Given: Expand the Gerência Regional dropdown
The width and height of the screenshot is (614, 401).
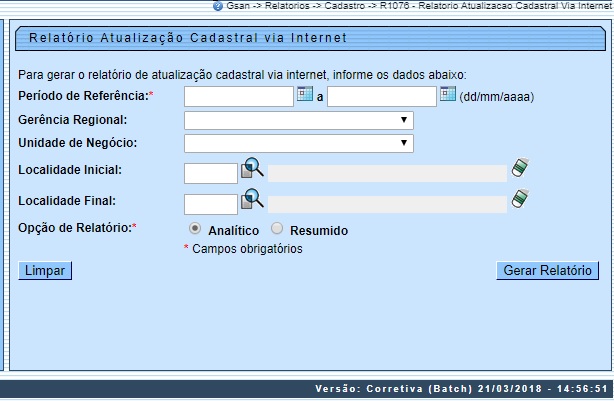Looking at the screenshot, I should (299, 120).
